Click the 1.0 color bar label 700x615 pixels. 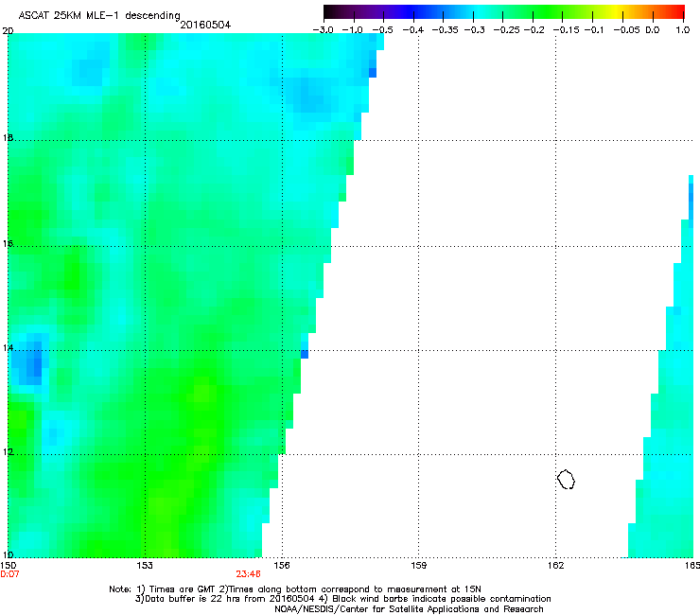683,30
